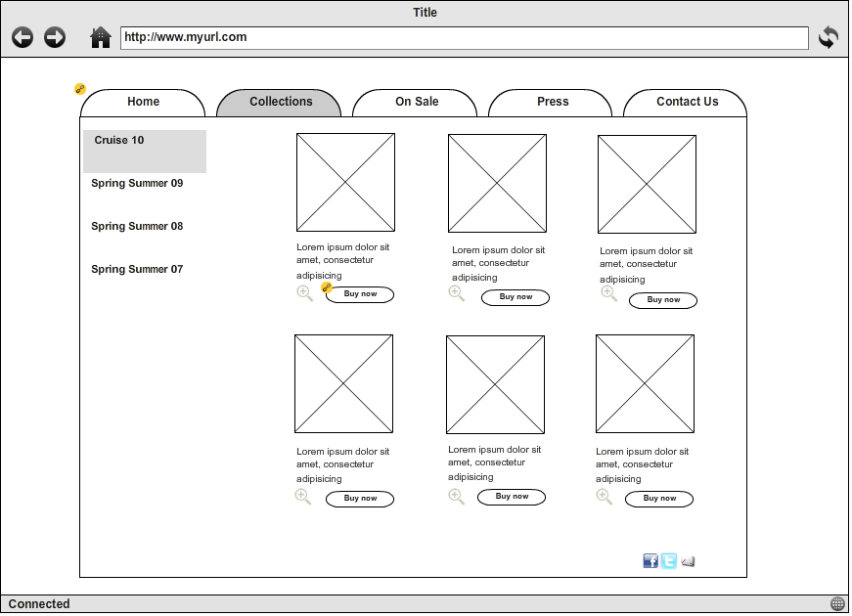Click Buy now under bottom-left product

point(360,499)
